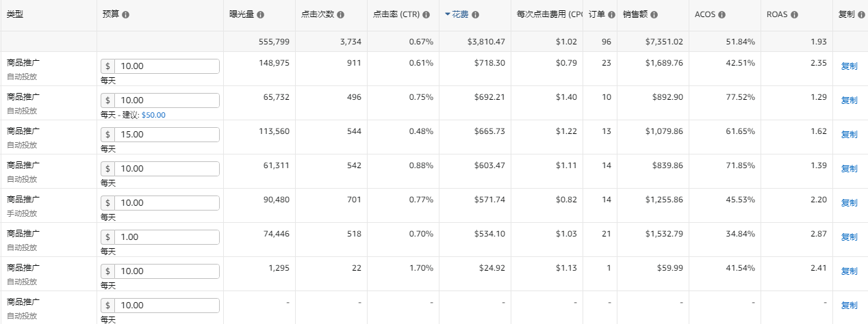Click spend cell $603.47
Viewport: 868px width, 324px height.
tap(491, 165)
